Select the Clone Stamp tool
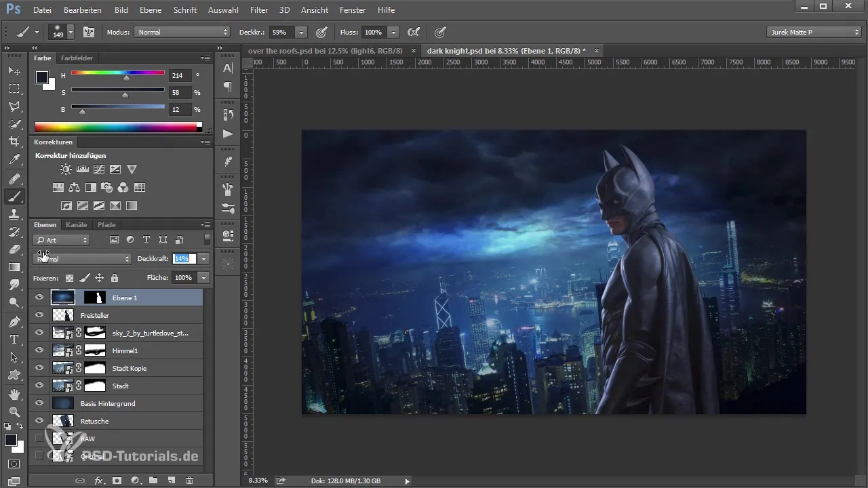This screenshot has width=868, height=488. coord(14,214)
